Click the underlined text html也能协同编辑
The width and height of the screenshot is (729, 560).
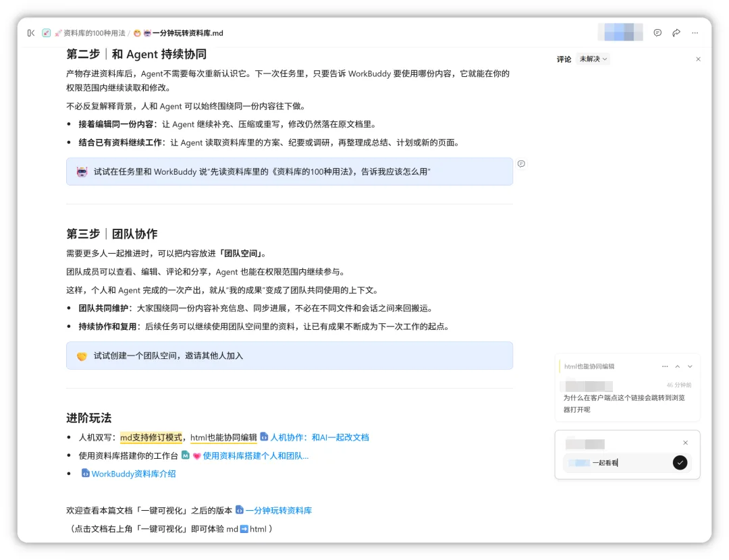click(223, 437)
